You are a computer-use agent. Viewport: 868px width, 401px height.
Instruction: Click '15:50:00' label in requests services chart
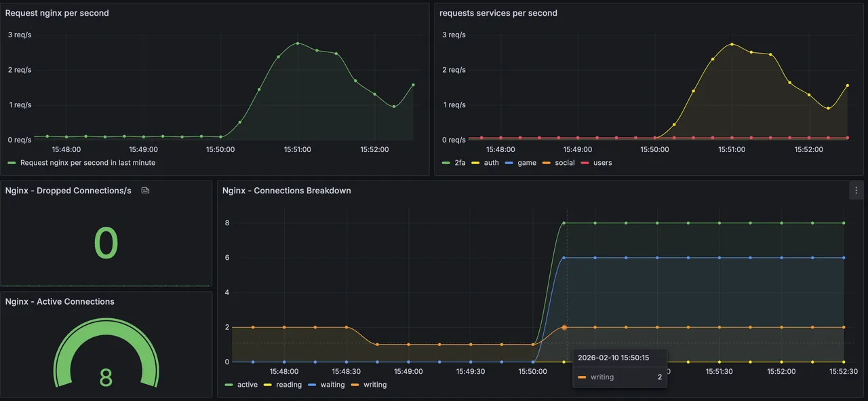(655, 149)
